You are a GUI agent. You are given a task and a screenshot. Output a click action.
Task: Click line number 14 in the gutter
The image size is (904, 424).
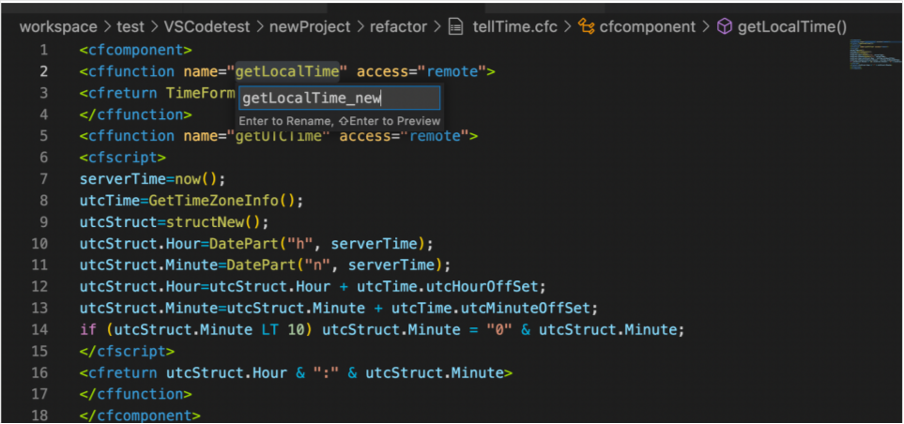40,329
